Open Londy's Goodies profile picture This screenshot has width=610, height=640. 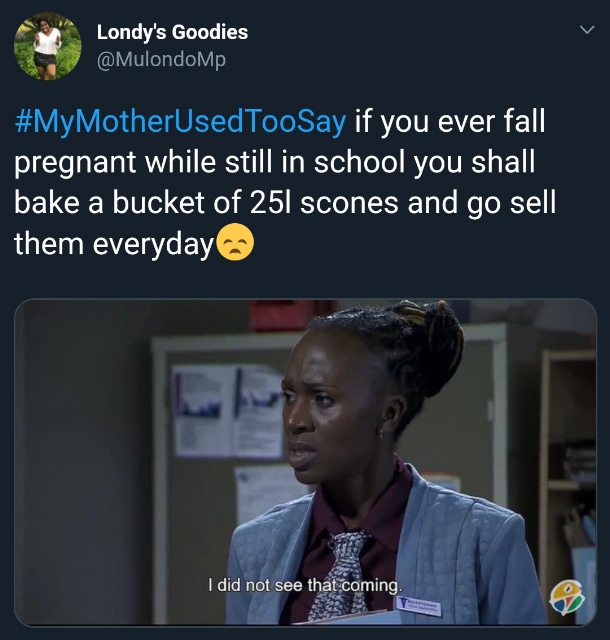pos(48,46)
